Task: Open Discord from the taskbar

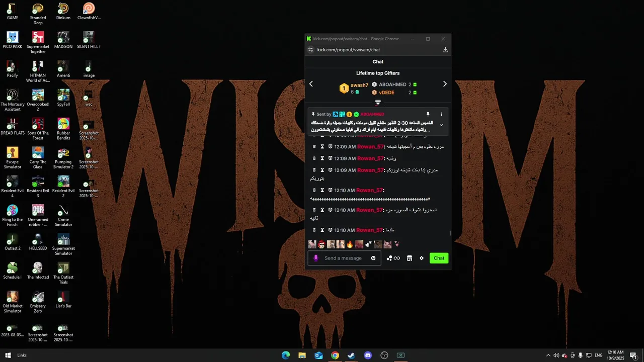Action: pyautogui.click(x=368, y=355)
